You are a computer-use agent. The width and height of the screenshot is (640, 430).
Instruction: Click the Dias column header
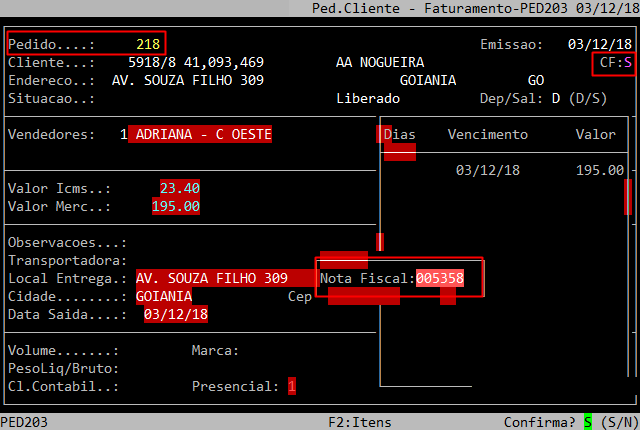tap(400, 134)
